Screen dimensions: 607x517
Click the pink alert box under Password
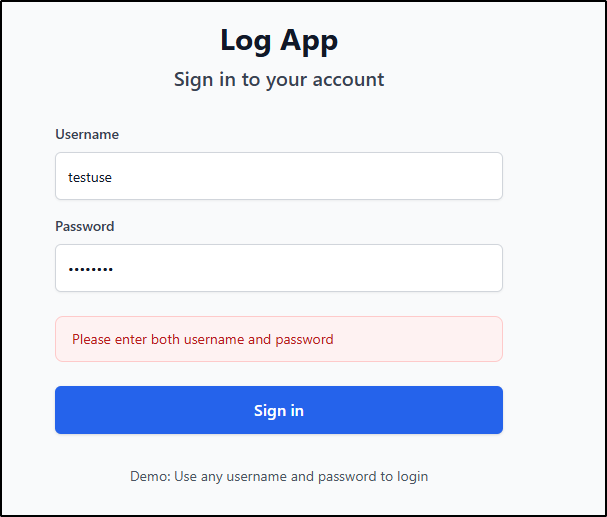pos(279,339)
